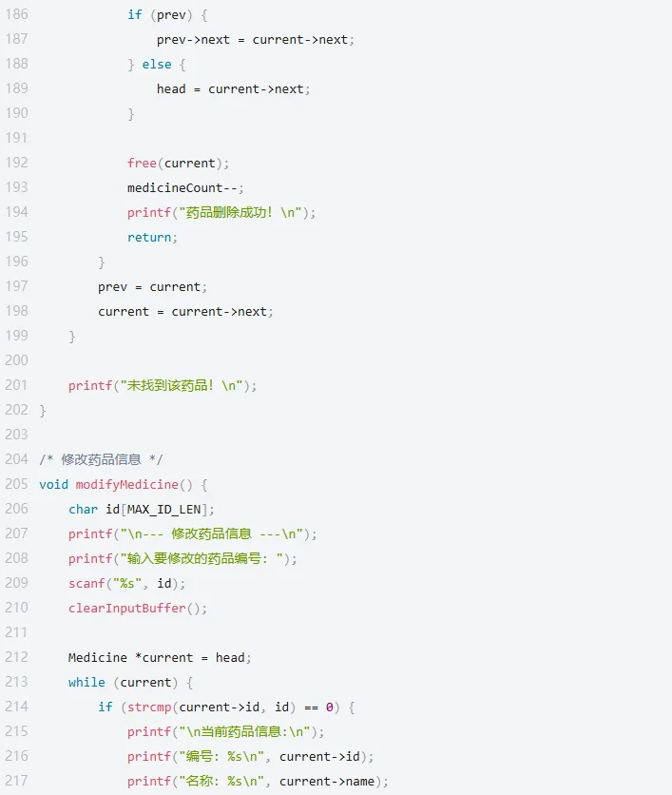Click 'while (current) {' line
672x795 pixels.
coord(131,683)
